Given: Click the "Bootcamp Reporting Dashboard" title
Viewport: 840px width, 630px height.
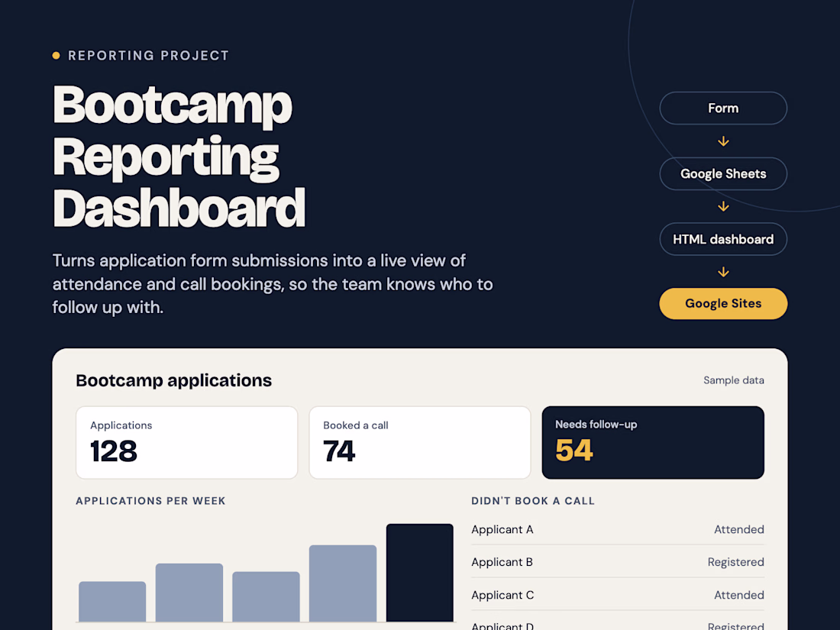Looking at the screenshot, I should coord(179,157).
